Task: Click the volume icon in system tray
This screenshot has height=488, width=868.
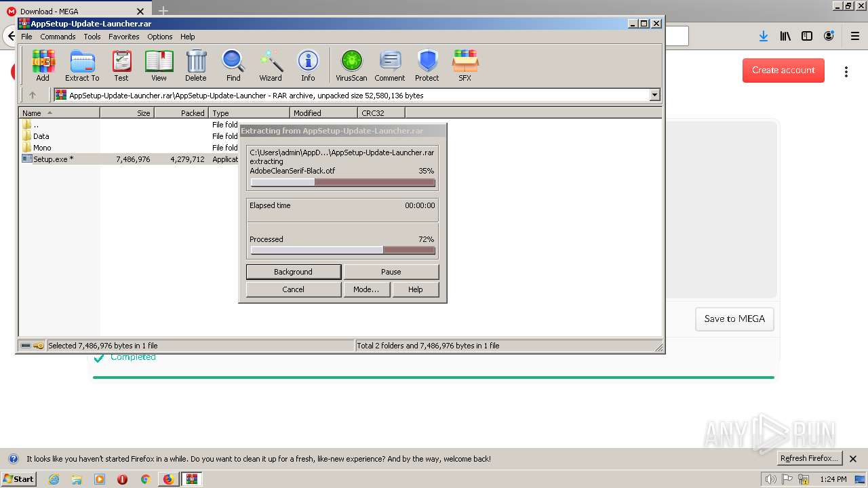Action: pos(770,479)
